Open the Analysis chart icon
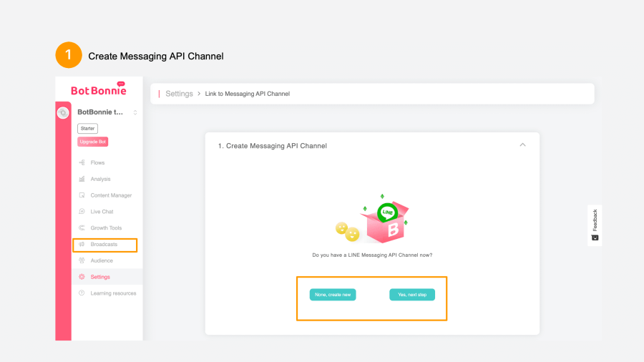The height and width of the screenshot is (362, 644). click(x=82, y=179)
